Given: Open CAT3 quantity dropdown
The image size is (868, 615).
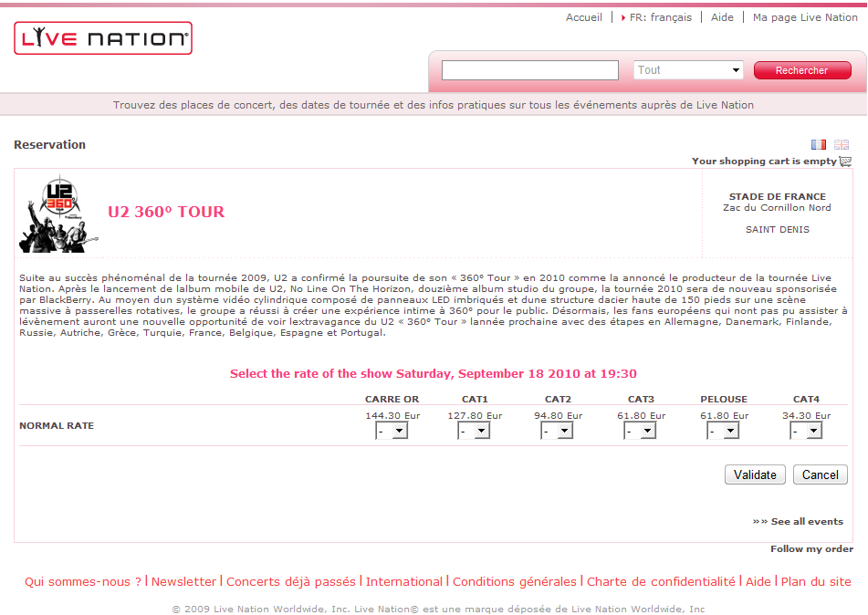Looking at the screenshot, I should [640, 431].
